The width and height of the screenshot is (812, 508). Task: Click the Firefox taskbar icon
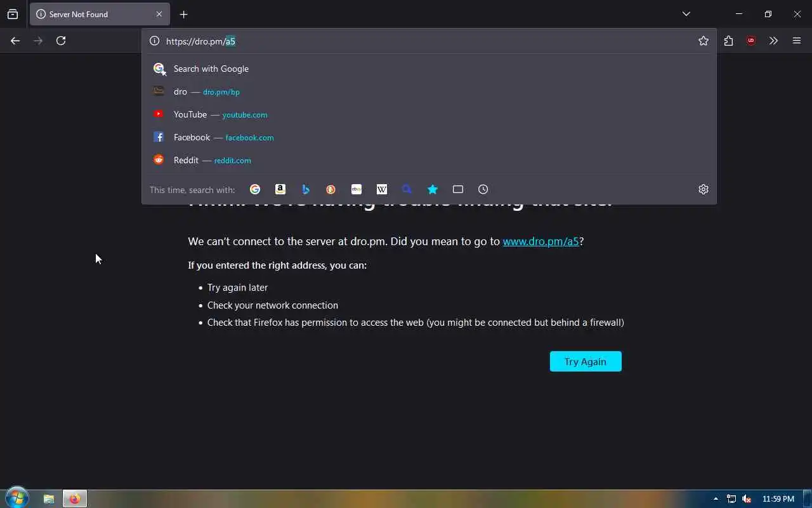tap(74, 499)
